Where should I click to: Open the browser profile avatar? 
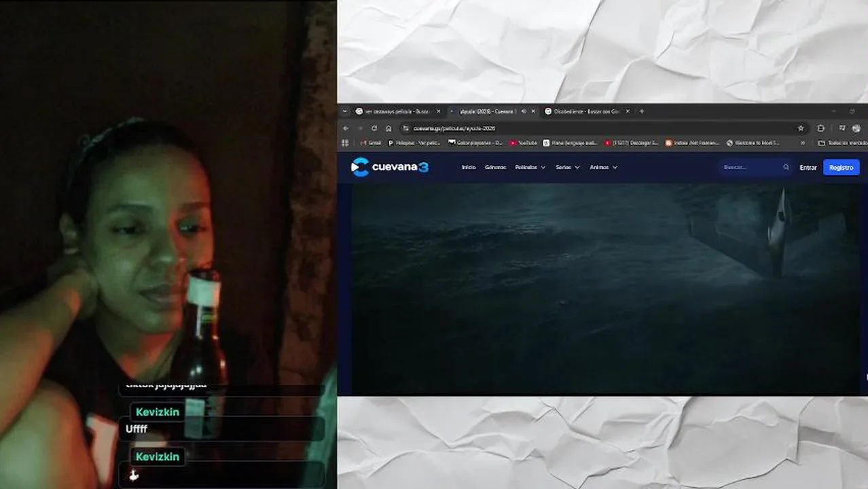click(856, 128)
